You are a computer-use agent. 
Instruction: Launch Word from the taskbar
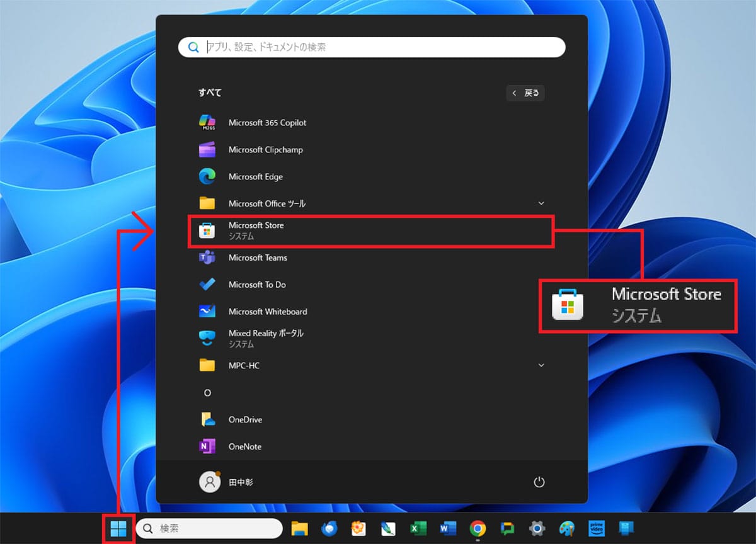click(x=447, y=528)
